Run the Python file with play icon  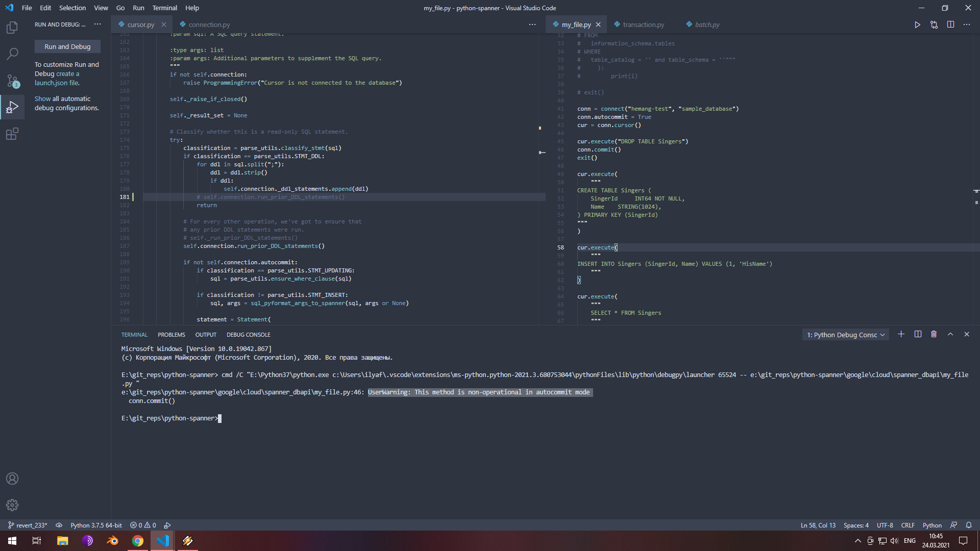917,24
